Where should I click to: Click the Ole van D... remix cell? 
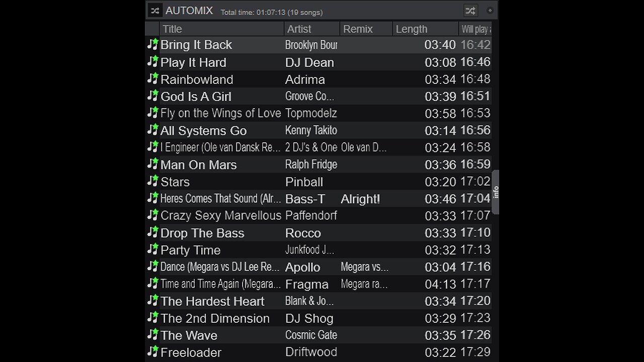[364, 148]
